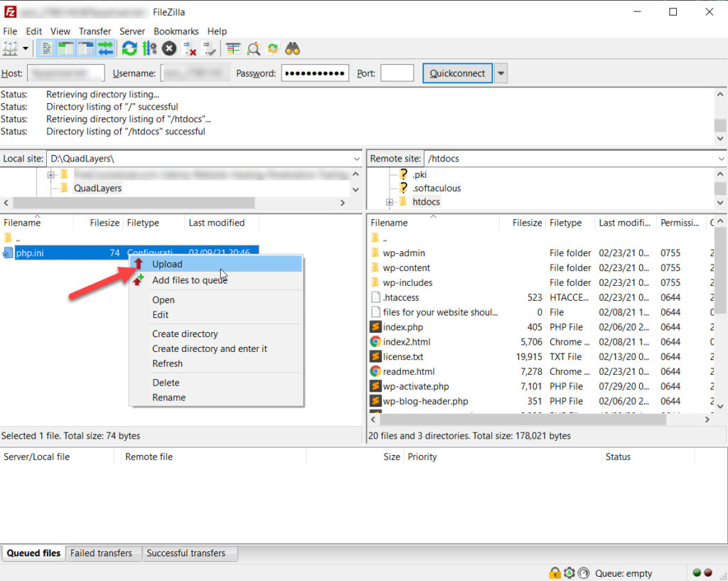
Task: Open the Help menu
Action: 217,31
